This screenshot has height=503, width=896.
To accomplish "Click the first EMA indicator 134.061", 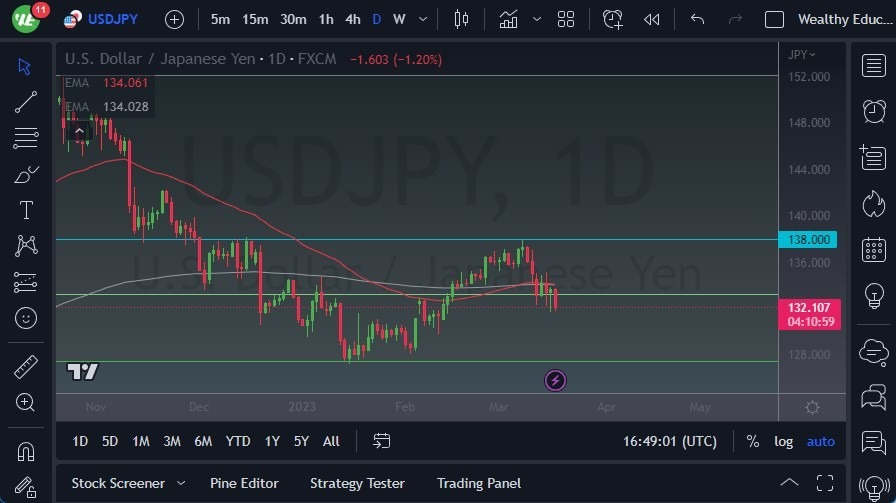I will point(106,83).
